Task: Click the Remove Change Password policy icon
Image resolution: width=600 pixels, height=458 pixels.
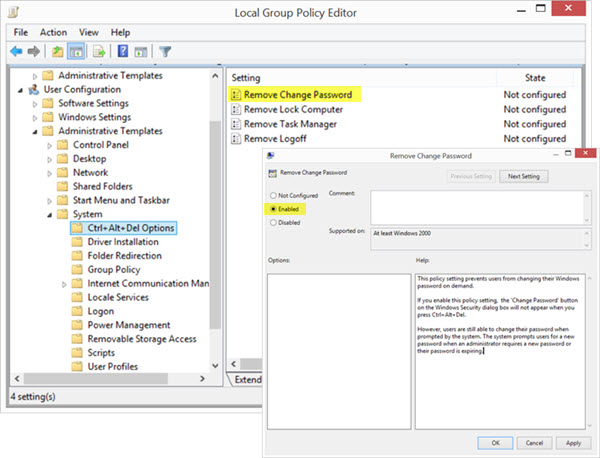Action: click(236, 95)
